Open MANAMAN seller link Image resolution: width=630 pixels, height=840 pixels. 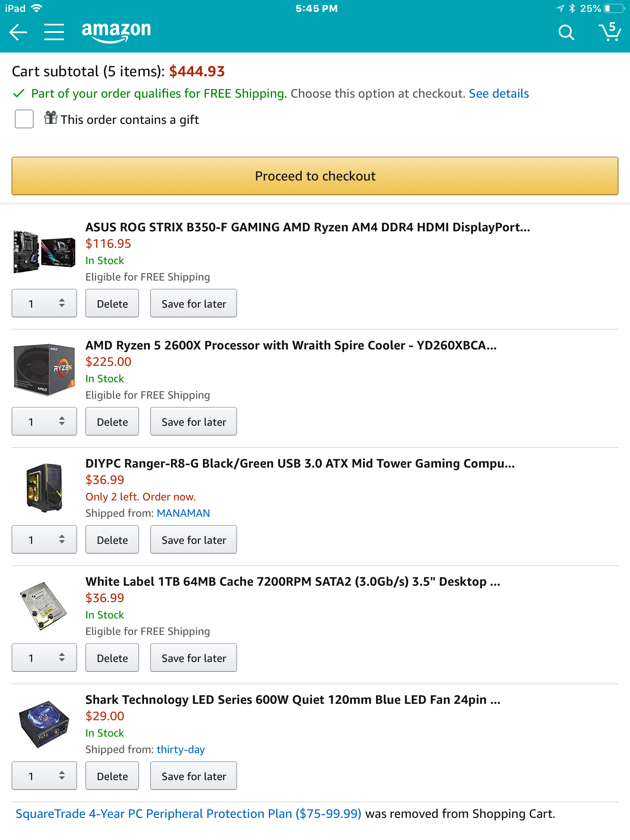pyautogui.click(x=183, y=513)
